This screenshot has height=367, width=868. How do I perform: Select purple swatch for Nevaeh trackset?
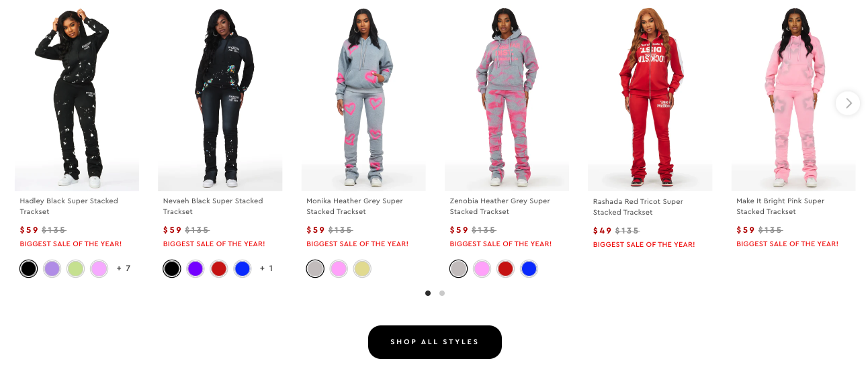[x=195, y=269]
